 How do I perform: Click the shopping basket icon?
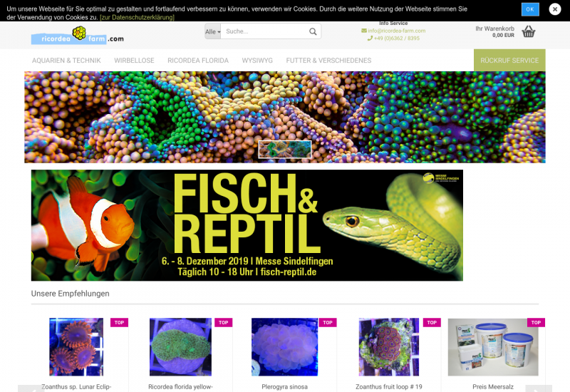click(528, 31)
